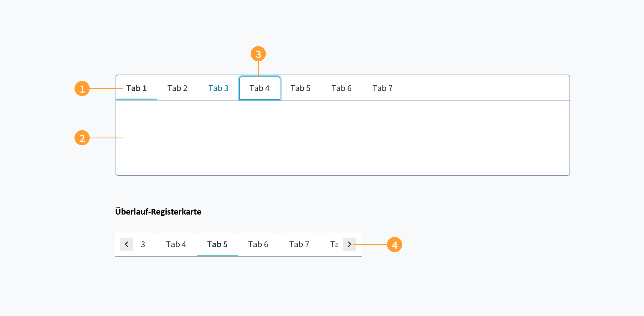Click the right chevron scroll arrow

click(x=349, y=244)
